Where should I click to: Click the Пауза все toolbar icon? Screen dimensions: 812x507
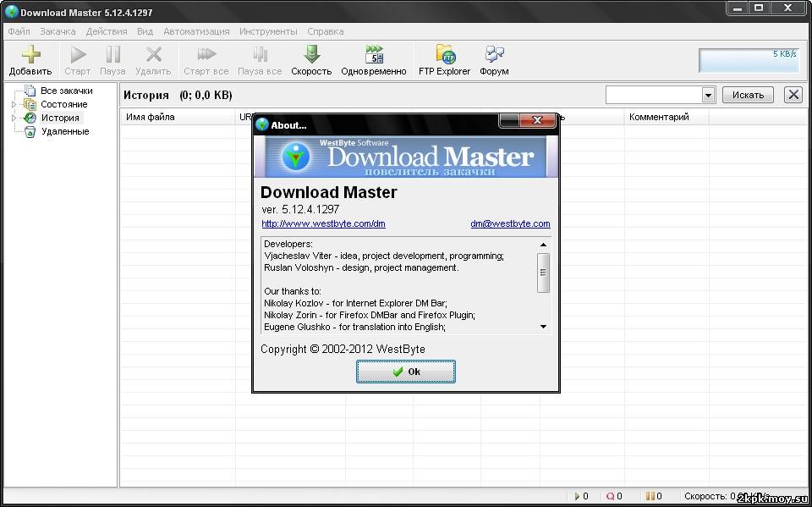click(x=260, y=54)
